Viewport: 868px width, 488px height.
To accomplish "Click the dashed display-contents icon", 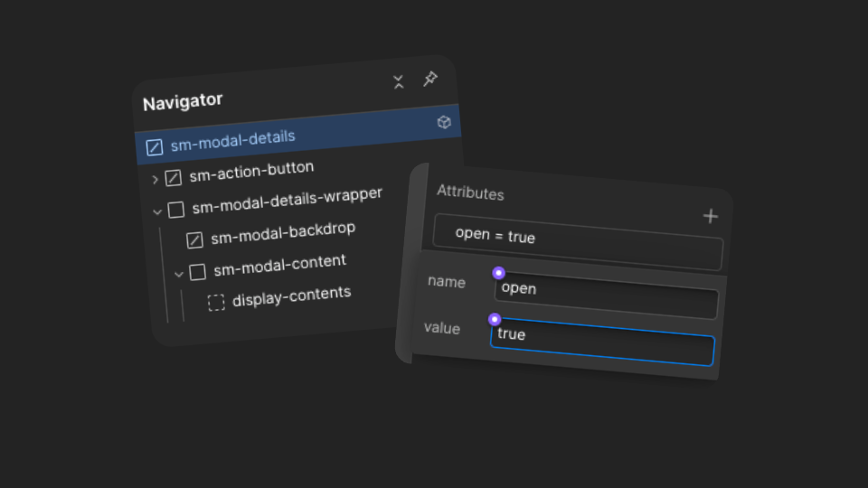I will click(x=216, y=302).
